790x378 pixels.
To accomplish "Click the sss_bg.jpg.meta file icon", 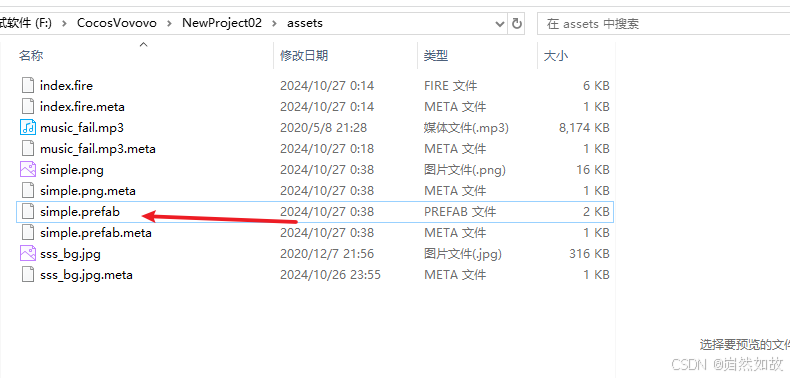I will click(x=28, y=274).
